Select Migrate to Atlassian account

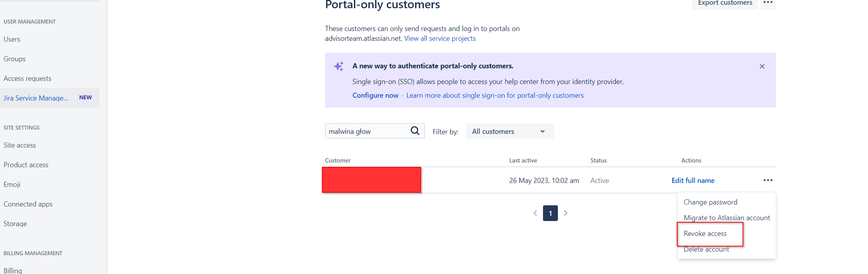pyautogui.click(x=726, y=217)
